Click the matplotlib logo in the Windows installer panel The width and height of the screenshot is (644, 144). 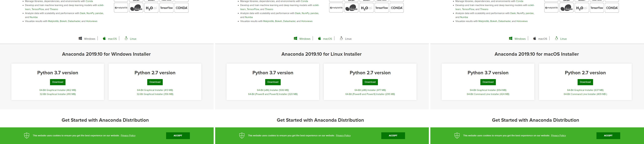coord(121,8)
